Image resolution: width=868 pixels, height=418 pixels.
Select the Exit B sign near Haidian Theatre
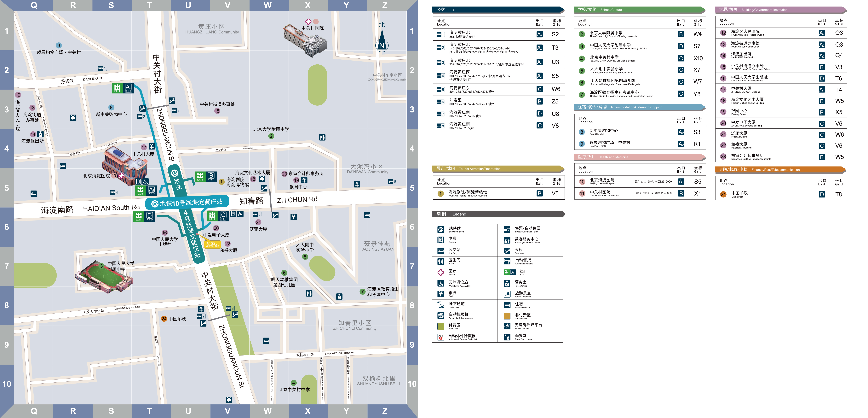pos(206,177)
